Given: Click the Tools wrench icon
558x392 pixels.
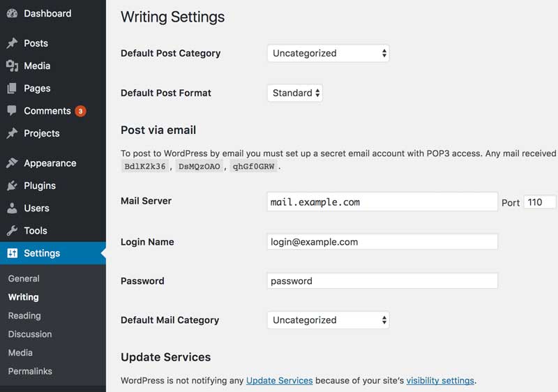Looking at the screenshot, I should pyautogui.click(x=12, y=231).
